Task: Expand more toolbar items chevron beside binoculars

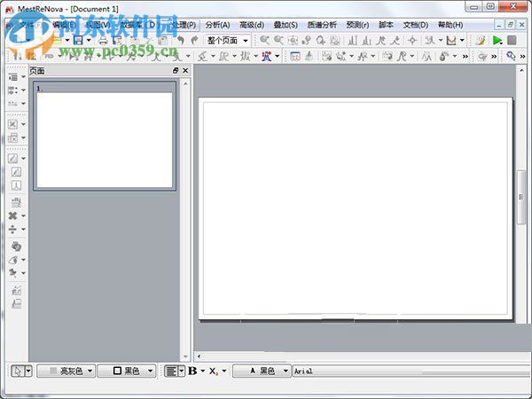Action: click(x=523, y=56)
